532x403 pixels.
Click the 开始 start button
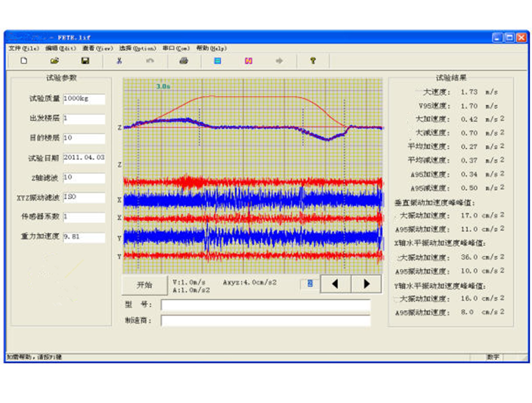click(145, 285)
